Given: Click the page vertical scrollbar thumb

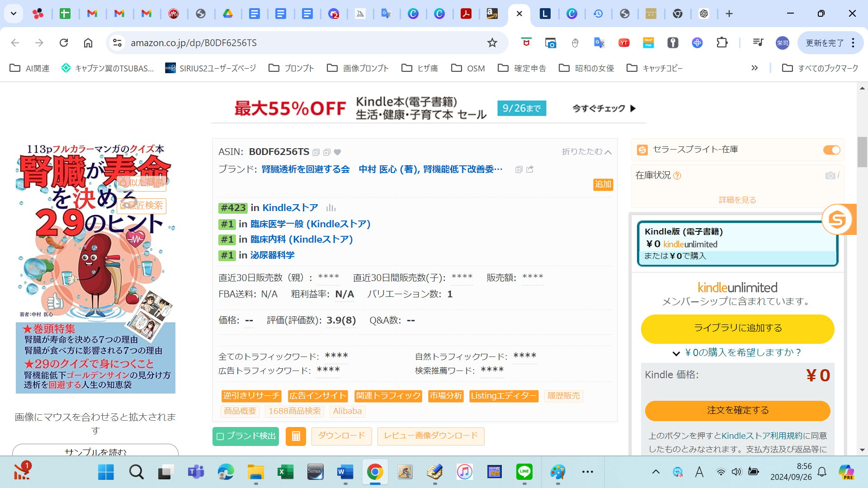Looking at the screenshot, I should [862, 152].
